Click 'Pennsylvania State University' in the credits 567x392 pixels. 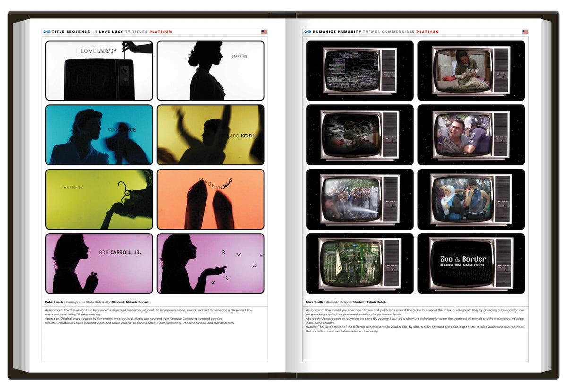point(87,302)
